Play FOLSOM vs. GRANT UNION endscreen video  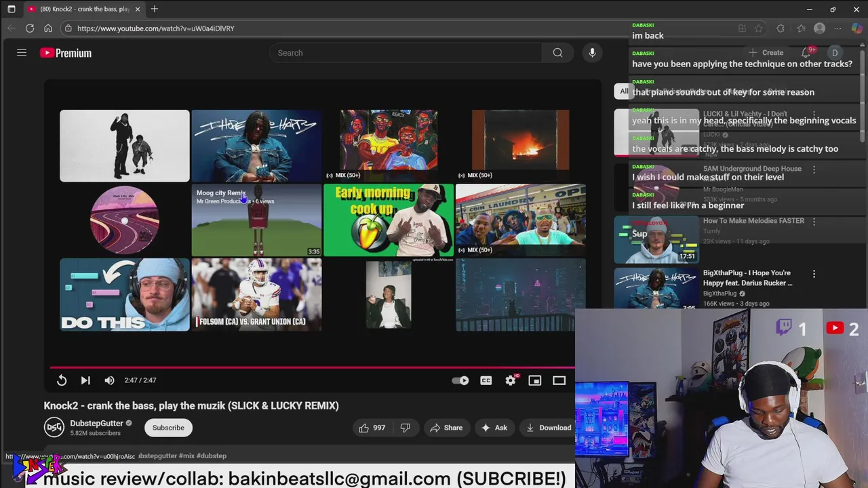click(x=256, y=295)
